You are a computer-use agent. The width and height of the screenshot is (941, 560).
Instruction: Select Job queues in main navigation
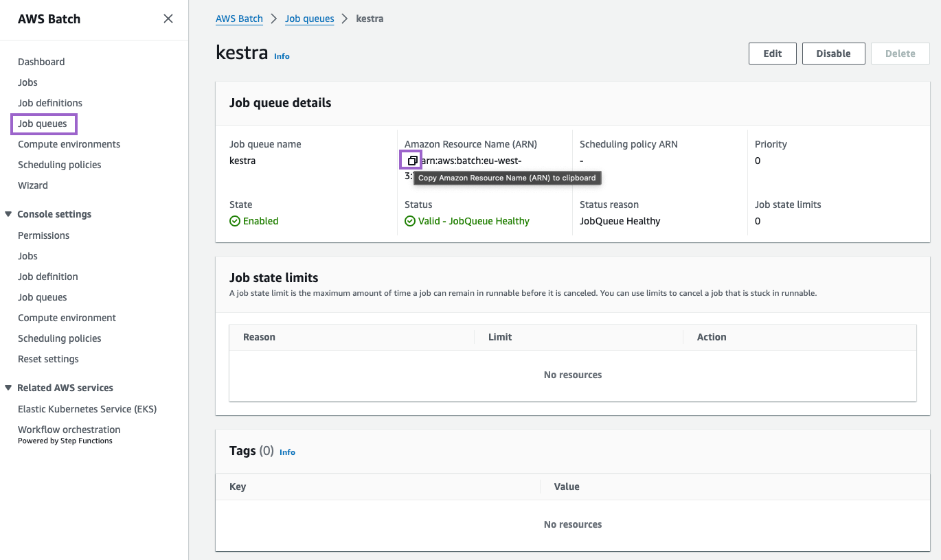(x=43, y=124)
